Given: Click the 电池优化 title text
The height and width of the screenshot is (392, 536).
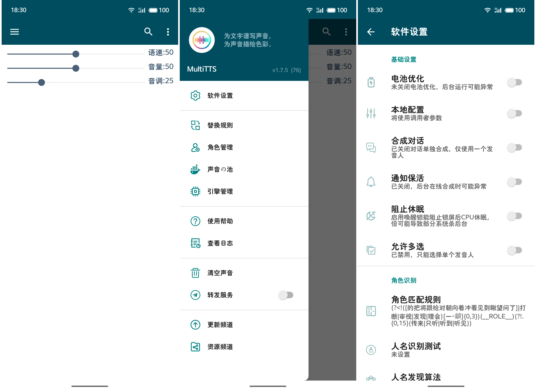Looking at the screenshot, I should click(x=408, y=79).
